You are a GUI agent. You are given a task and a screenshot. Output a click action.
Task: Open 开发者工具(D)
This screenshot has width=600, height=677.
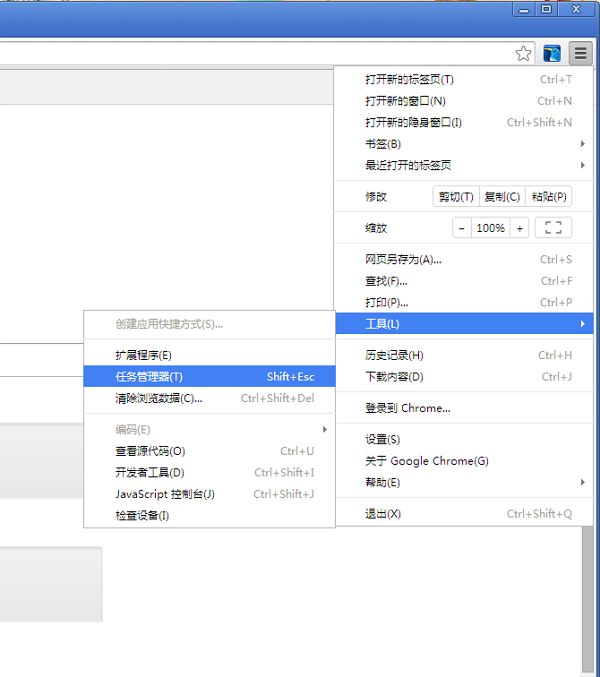click(x=209, y=472)
